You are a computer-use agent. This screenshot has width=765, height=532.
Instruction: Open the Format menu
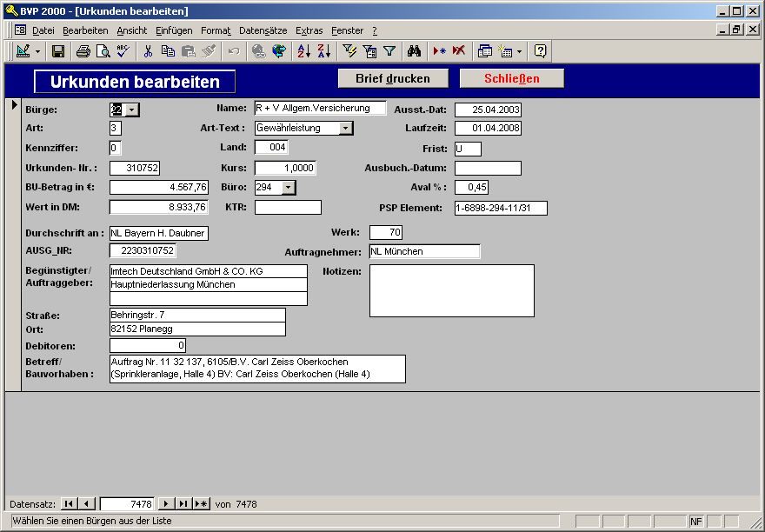(x=216, y=30)
